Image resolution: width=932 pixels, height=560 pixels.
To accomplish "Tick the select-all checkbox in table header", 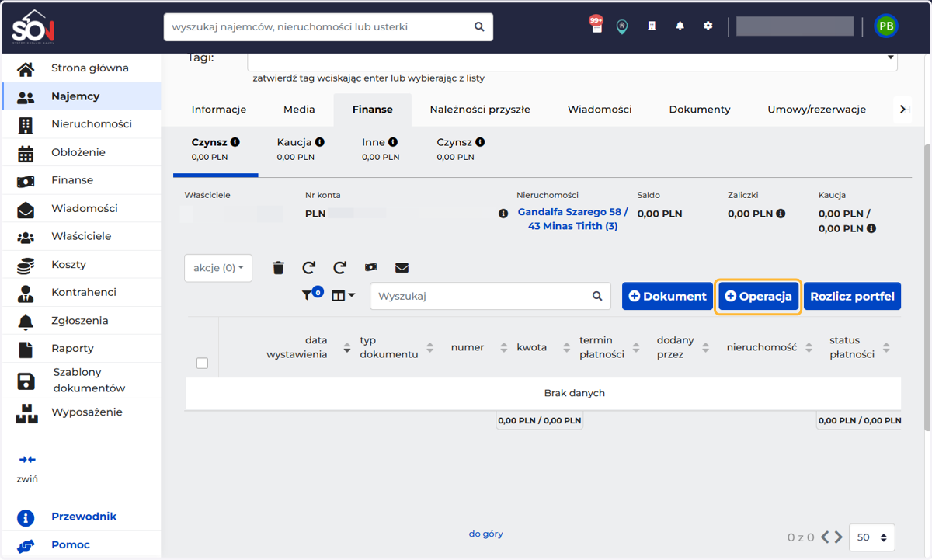I will coord(202,363).
